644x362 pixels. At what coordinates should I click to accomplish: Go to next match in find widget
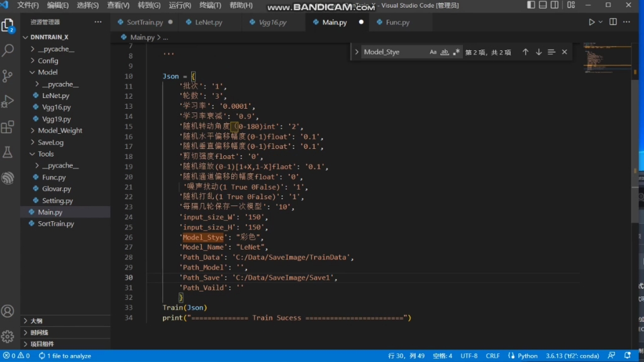coord(539,52)
